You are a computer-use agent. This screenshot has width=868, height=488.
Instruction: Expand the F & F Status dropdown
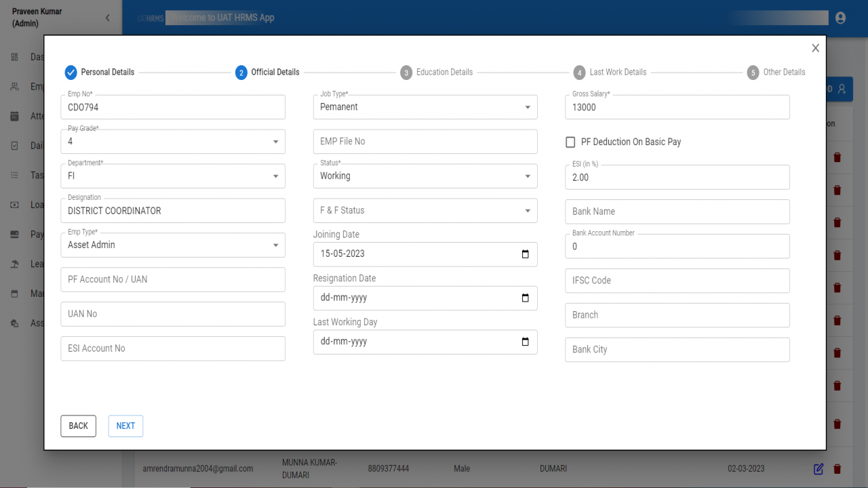coord(425,211)
